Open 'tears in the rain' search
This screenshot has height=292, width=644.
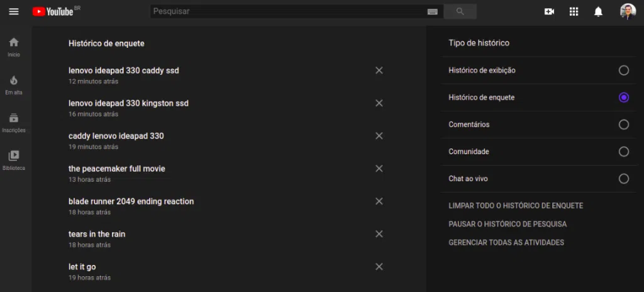(97, 234)
